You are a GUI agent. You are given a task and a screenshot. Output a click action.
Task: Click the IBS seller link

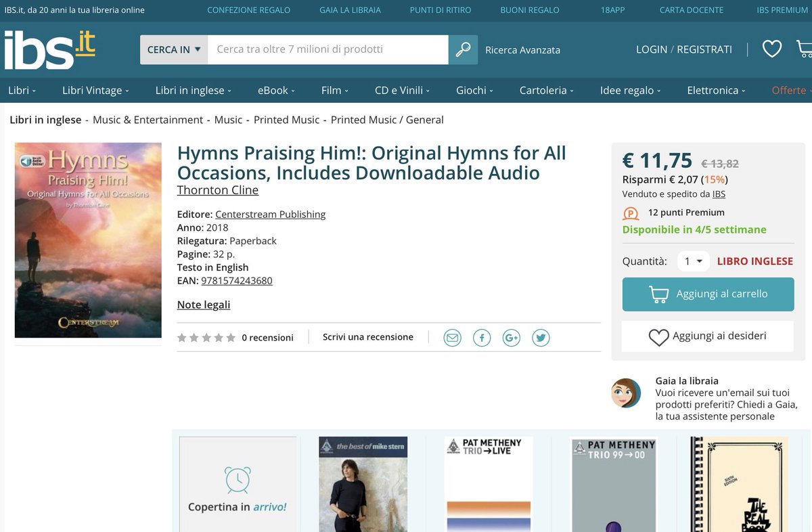(x=719, y=194)
